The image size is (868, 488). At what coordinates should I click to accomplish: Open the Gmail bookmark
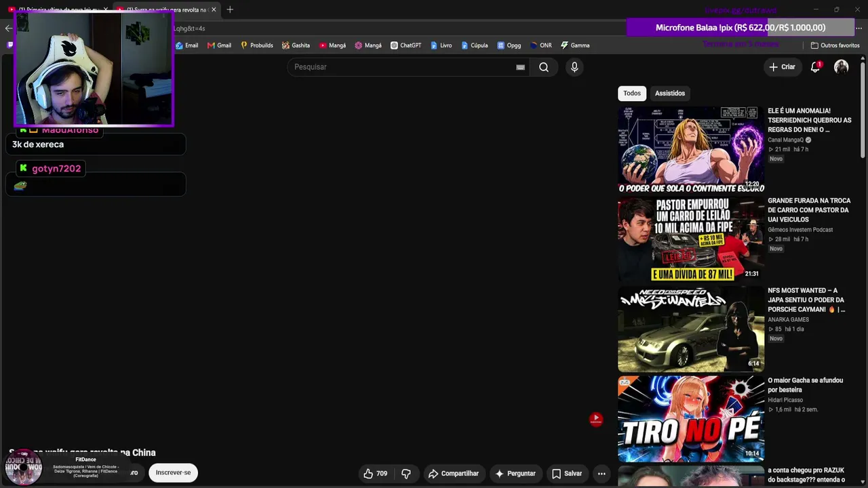pos(219,45)
